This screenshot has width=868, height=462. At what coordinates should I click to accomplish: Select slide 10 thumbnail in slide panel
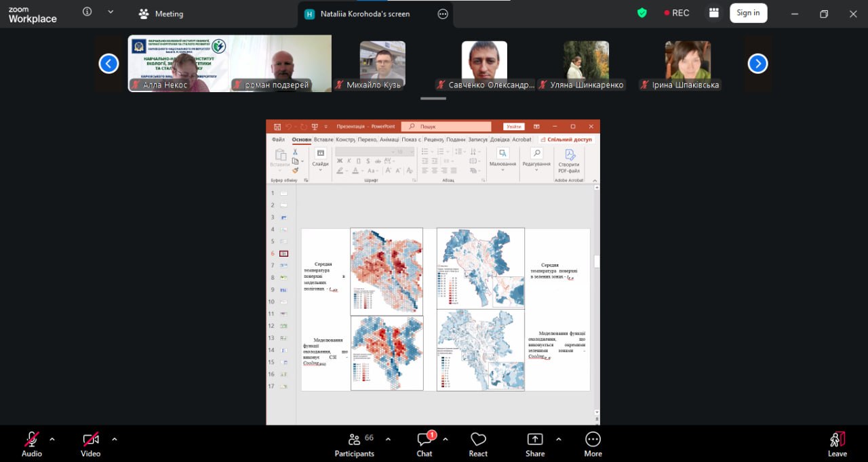point(283,301)
